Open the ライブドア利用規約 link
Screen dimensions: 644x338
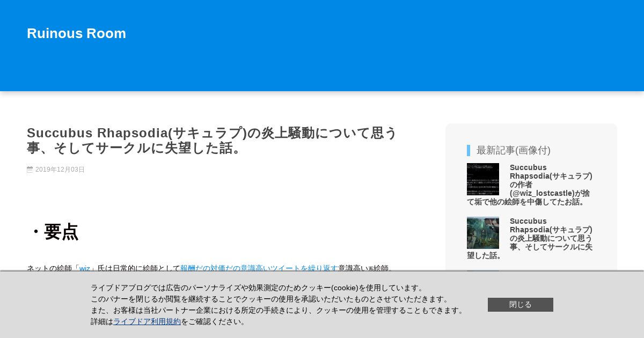click(147, 321)
